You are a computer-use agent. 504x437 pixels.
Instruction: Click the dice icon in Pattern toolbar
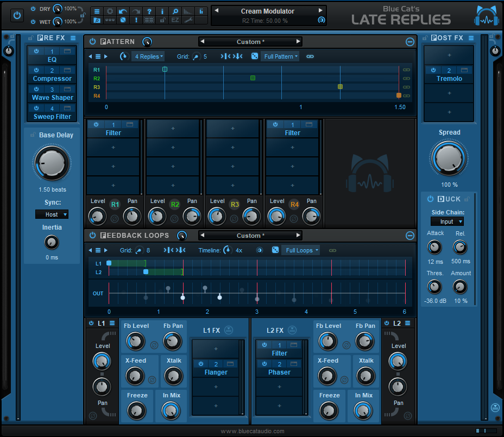(255, 56)
